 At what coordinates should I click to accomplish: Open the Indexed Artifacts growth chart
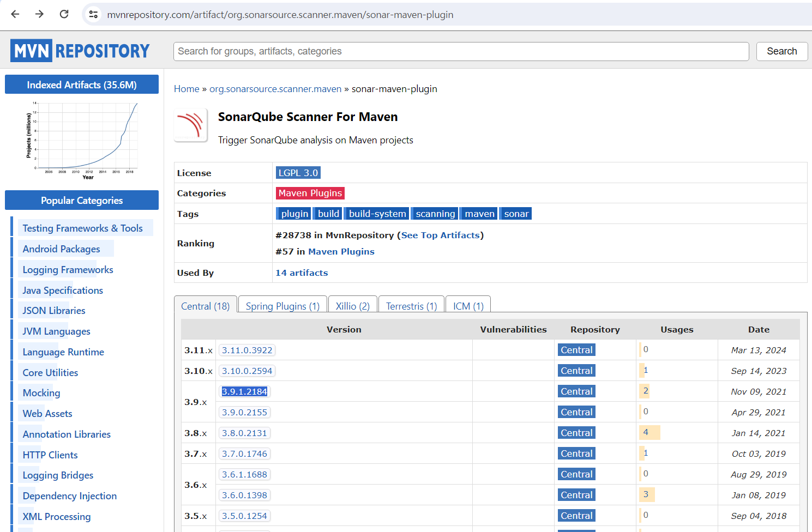82,140
